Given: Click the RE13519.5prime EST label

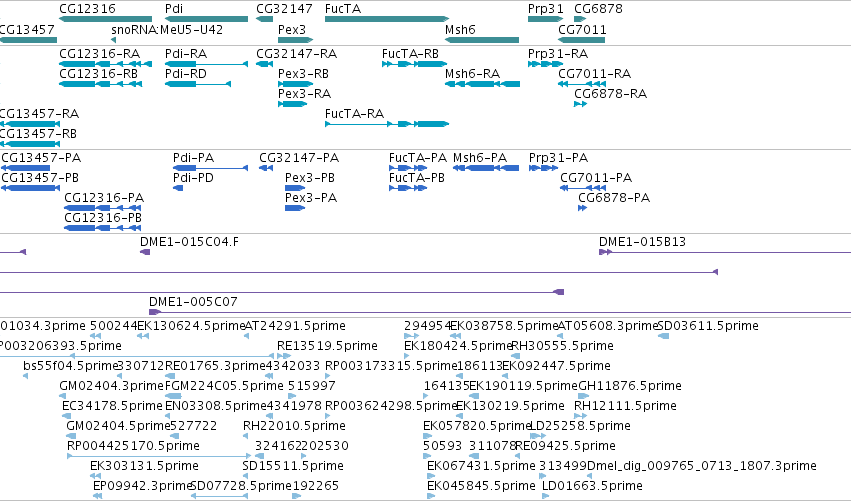Looking at the screenshot, I should 327,346.
